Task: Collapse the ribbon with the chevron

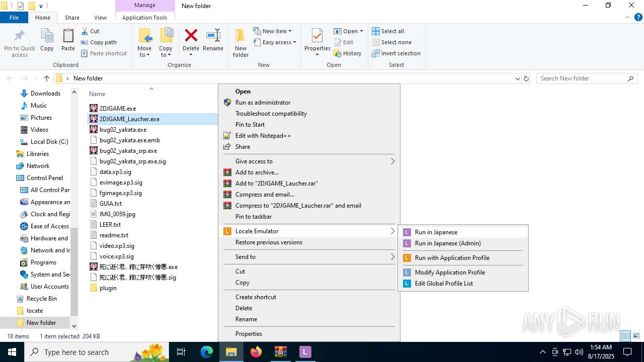Action: click(x=627, y=18)
